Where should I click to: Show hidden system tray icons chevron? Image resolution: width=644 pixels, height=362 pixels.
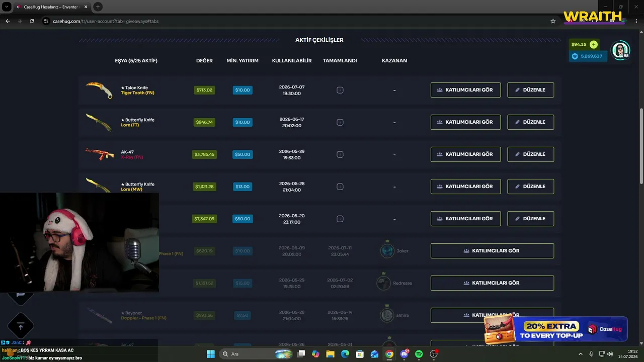click(580, 354)
